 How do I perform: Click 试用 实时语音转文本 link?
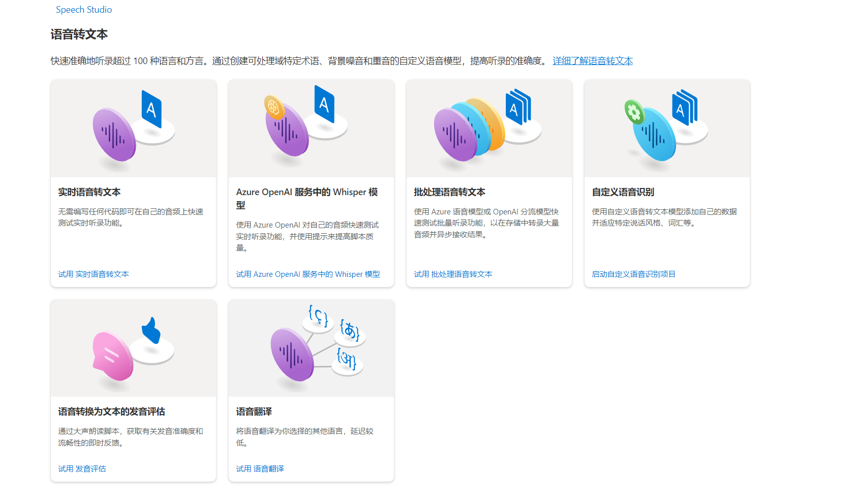click(94, 274)
